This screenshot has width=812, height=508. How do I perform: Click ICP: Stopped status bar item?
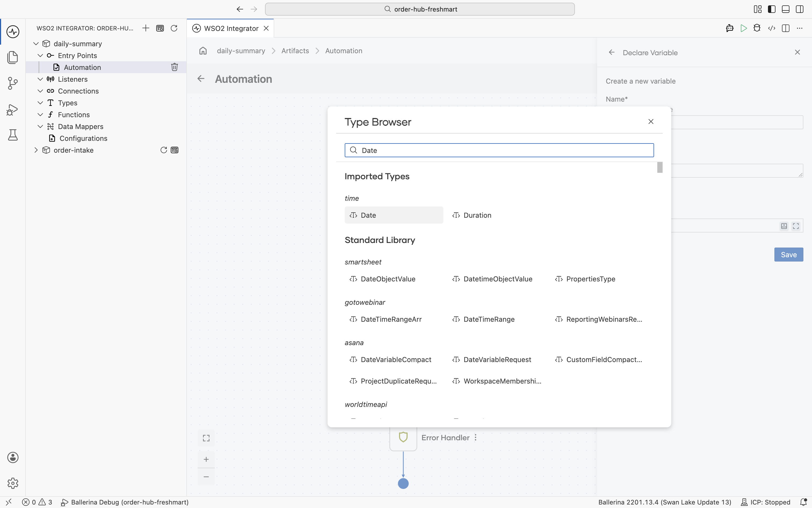coord(765,502)
